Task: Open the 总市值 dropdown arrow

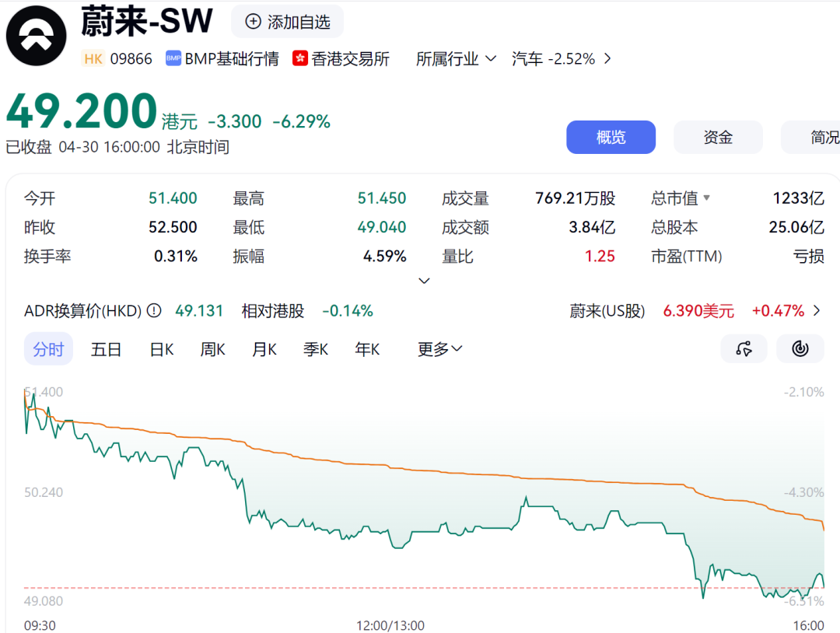Action: click(x=706, y=198)
